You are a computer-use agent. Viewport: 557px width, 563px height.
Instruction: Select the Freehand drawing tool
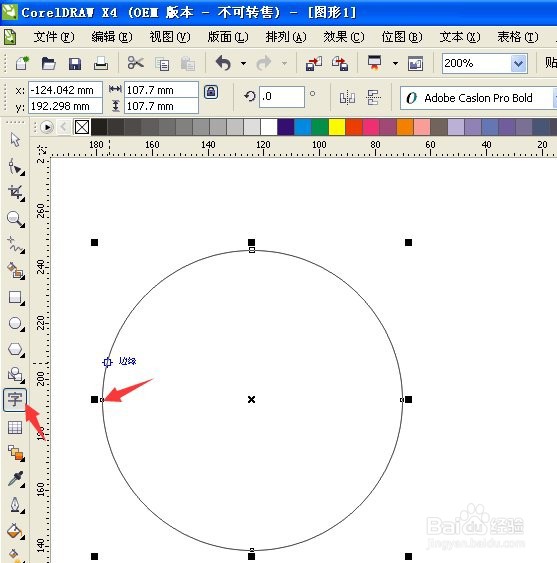tap(16, 245)
